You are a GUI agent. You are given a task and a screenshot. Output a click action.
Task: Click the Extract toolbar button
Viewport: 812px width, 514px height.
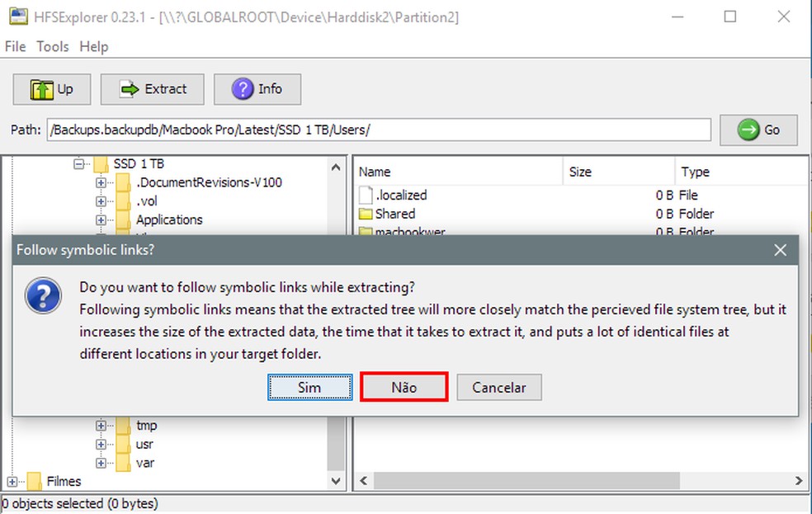coord(152,89)
